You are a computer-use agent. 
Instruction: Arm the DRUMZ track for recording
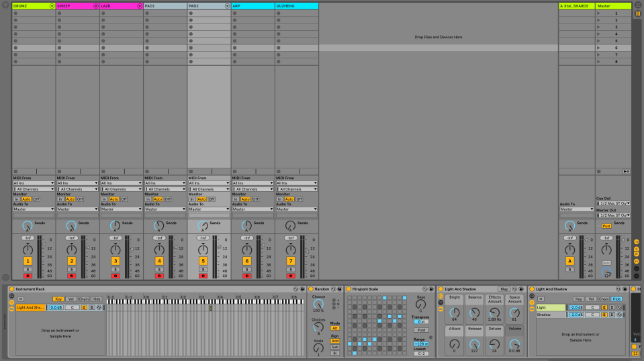[x=28, y=276]
